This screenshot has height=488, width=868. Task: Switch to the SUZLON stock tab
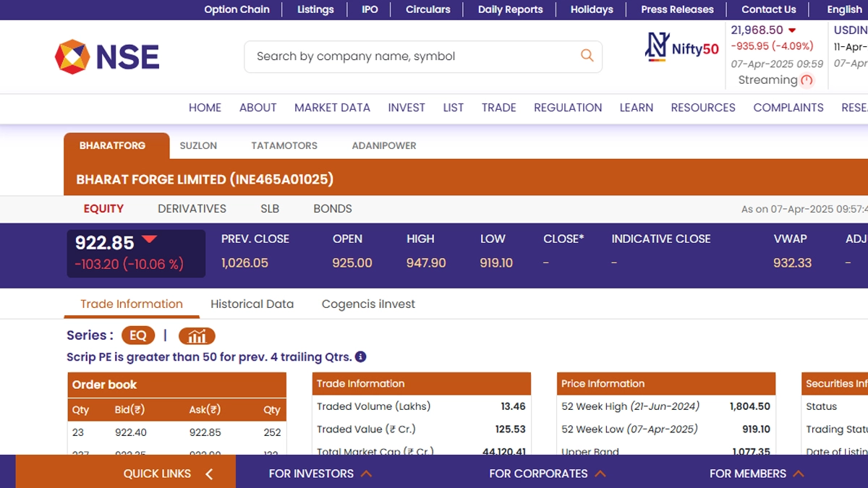tap(198, 145)
